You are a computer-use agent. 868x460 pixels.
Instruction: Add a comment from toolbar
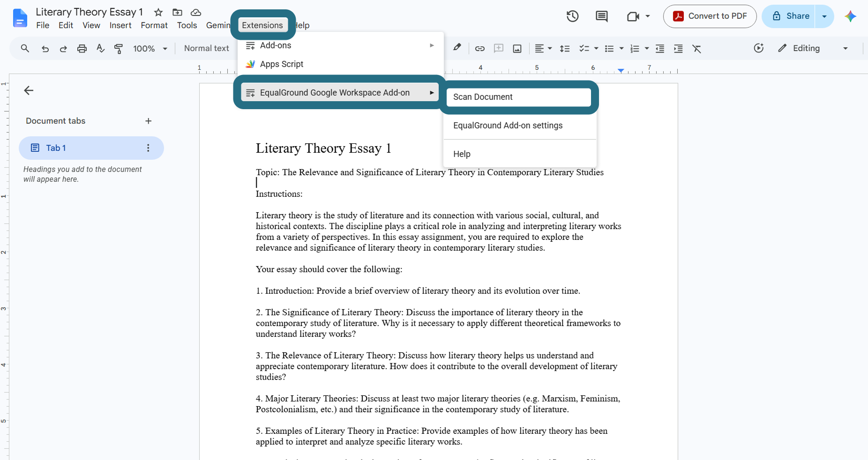click(499, 48)
